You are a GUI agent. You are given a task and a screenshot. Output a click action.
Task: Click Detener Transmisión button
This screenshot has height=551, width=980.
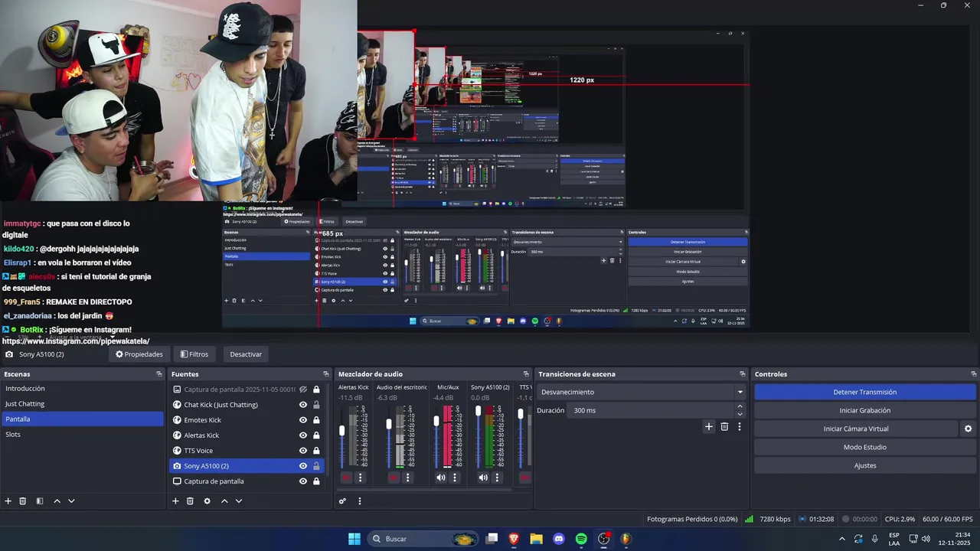tap(865, 392)
